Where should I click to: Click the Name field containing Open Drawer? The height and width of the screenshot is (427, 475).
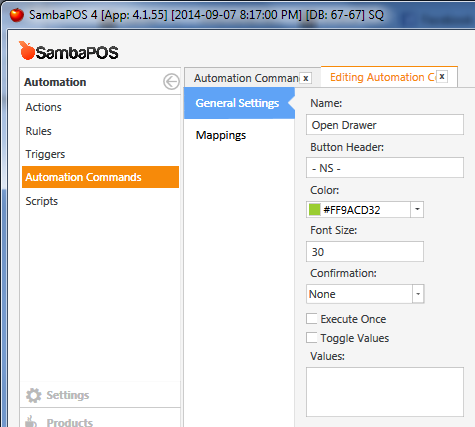pos(385,125)
